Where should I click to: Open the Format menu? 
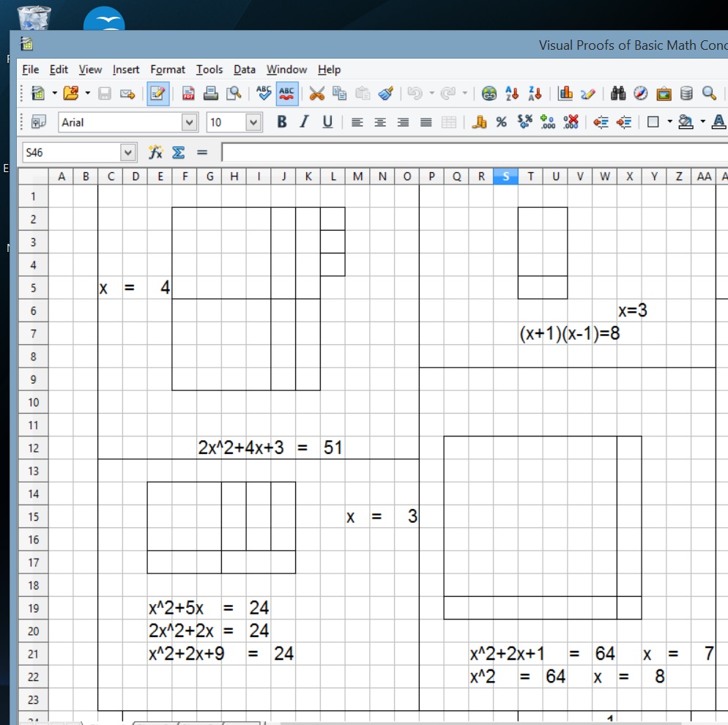click(168, 70)
